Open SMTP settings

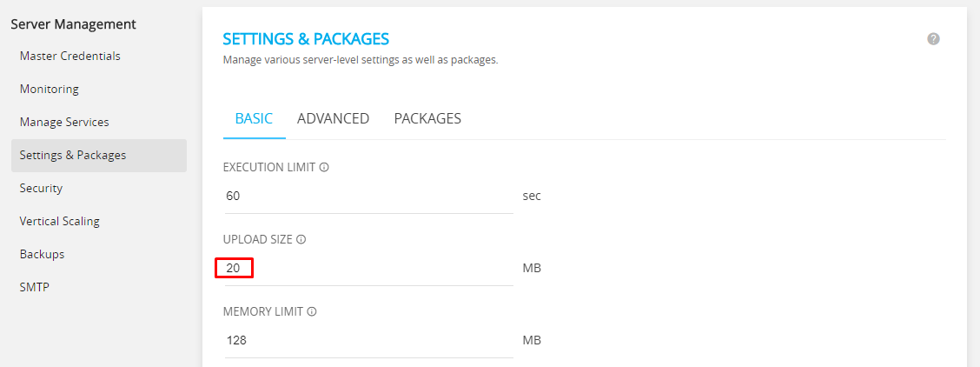click(35, 288)
